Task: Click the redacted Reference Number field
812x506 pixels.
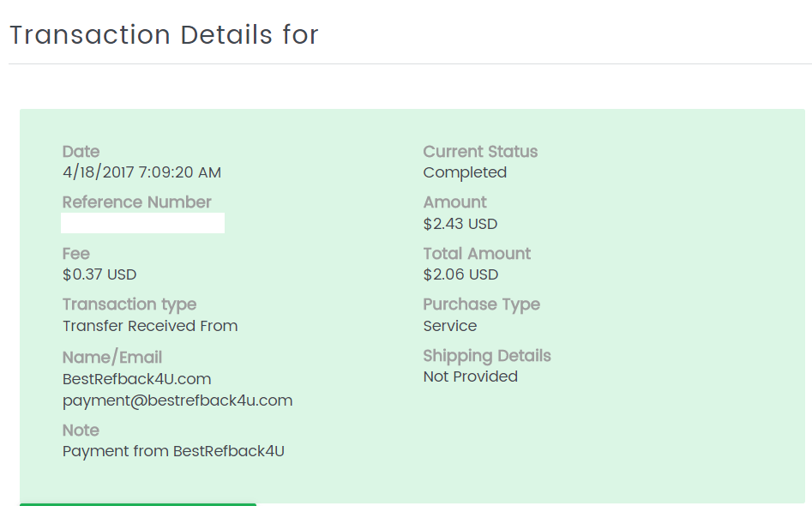Action: click(x=142, y=223)
